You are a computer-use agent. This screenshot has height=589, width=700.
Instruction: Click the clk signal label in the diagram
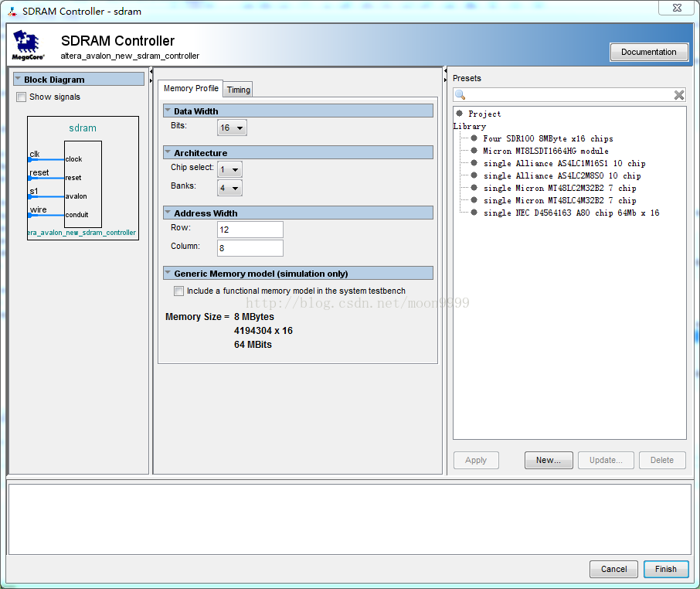pyautogui.click(x=34, y=154)
